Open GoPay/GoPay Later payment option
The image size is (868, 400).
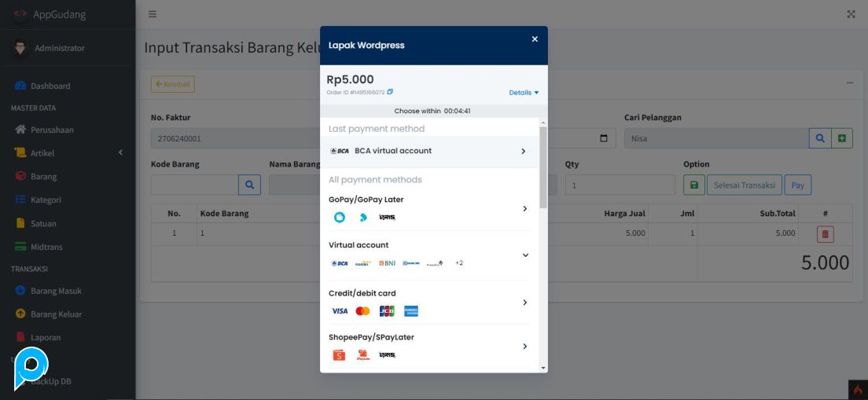click(x=428, y=208)
